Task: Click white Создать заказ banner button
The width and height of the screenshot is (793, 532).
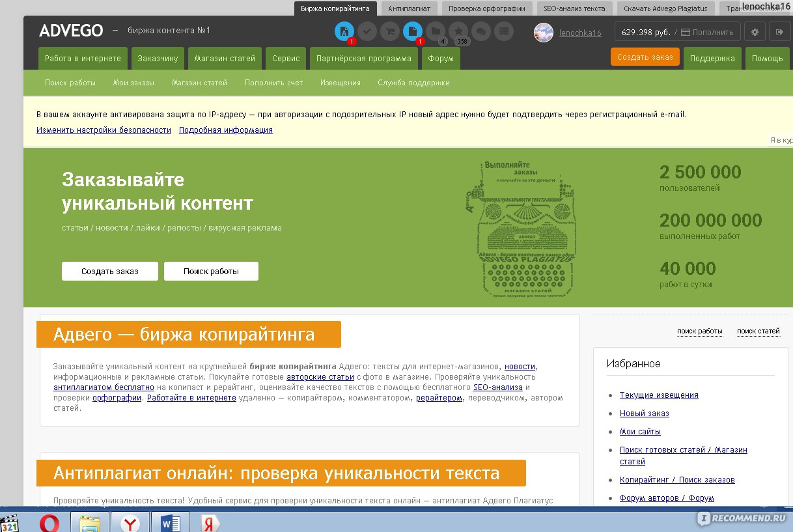Action: (110, 271)
